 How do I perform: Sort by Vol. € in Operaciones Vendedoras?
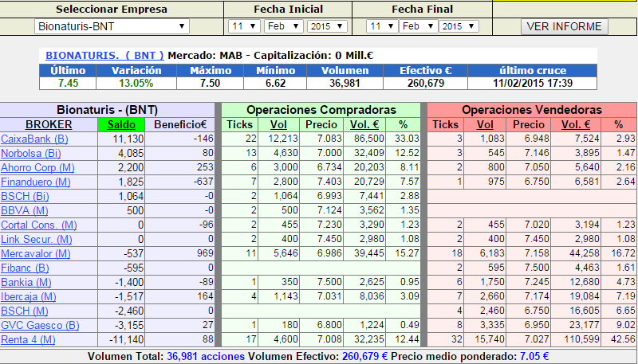pyautogui.click(x=576, y=125)
